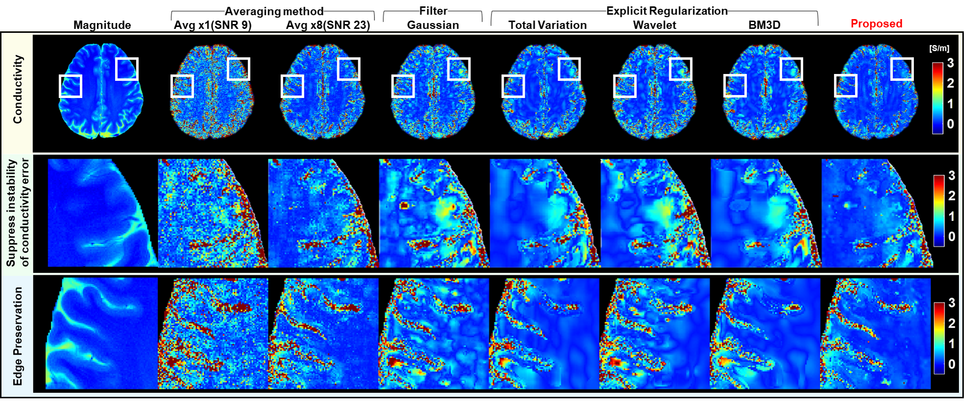The height and width of the screenshot is (413, 980).
Task: Open the leftmost smooth reference brain image
Action: [100, 92]
